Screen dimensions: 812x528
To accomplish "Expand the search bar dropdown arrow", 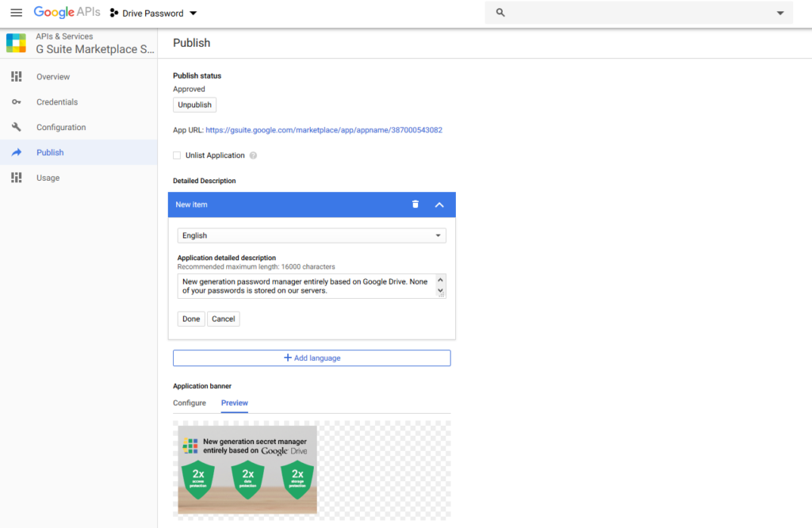I will [x=780, y=13].
